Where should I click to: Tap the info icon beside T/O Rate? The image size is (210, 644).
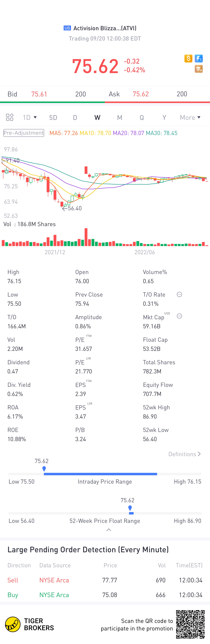[x=179, y=294]
